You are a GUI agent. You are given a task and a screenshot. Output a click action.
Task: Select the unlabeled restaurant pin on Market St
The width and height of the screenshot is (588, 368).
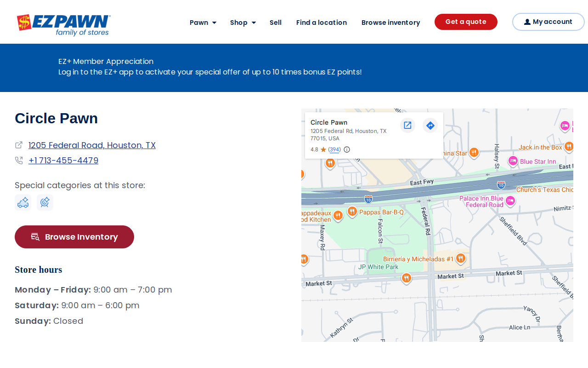pyautogui.click(x=407, y=278)
